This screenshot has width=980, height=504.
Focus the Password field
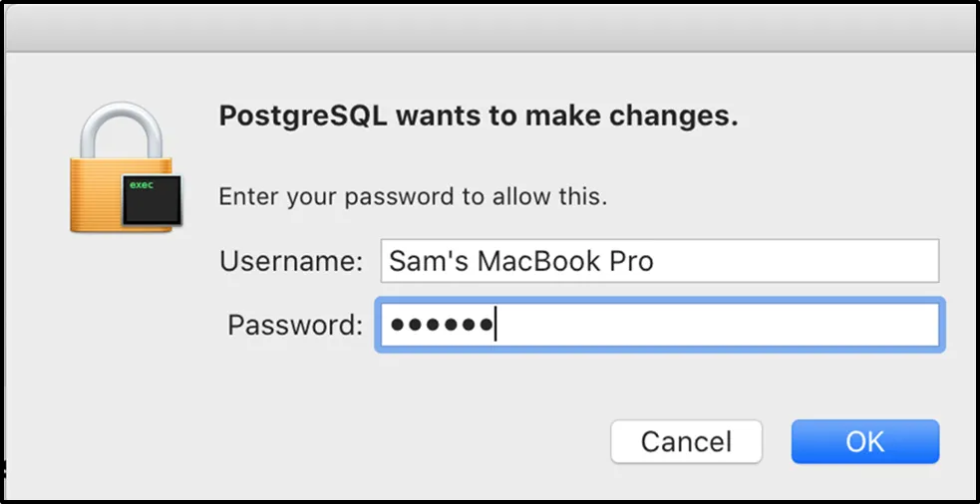(658, 326)
